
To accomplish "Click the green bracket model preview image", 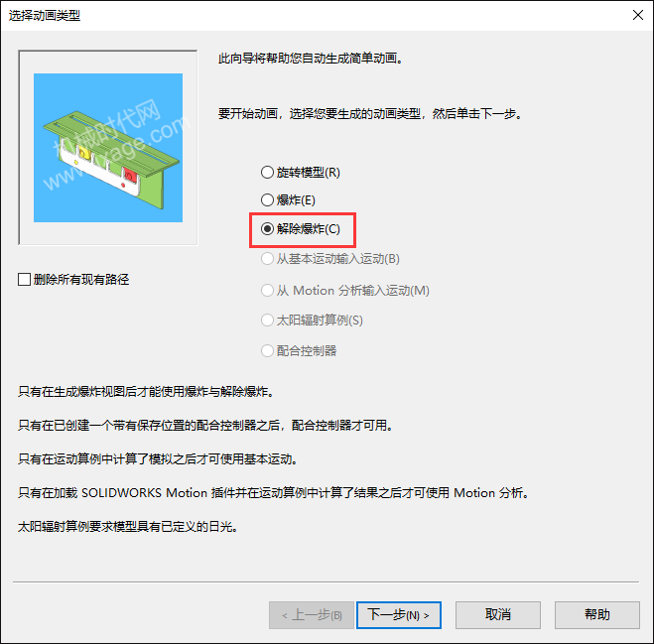I will [108, 148].
